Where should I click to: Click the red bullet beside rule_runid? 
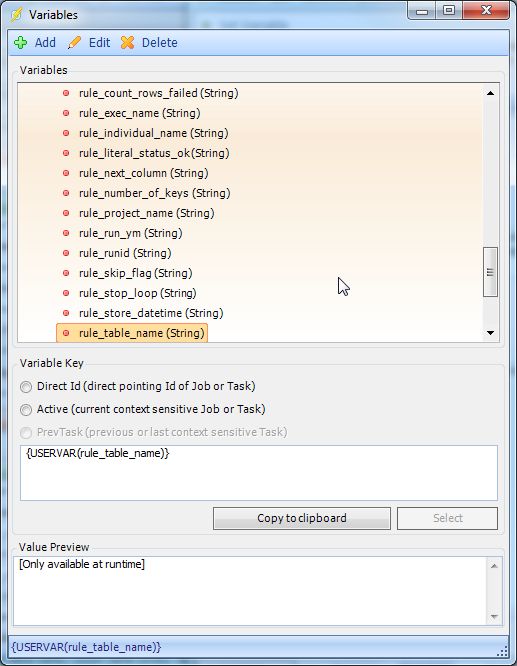pyautogui.click(x=66, y=253)
